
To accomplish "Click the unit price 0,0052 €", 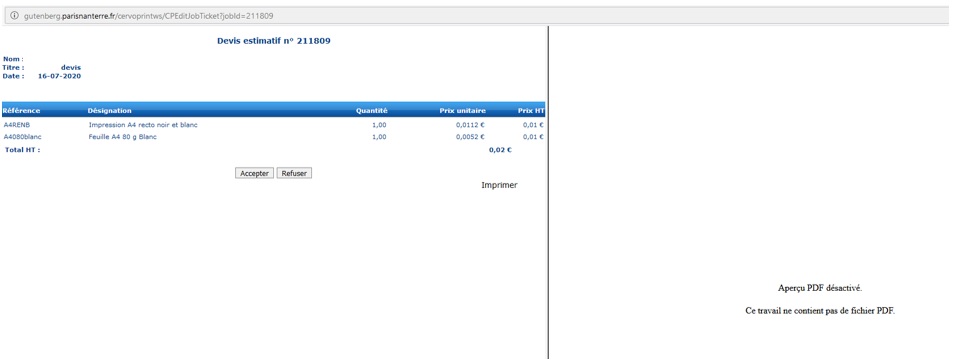I will [x=470, y=137].
